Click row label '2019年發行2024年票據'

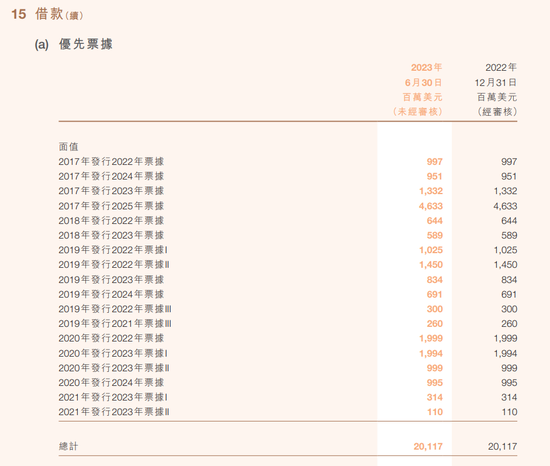pos(111,294)
